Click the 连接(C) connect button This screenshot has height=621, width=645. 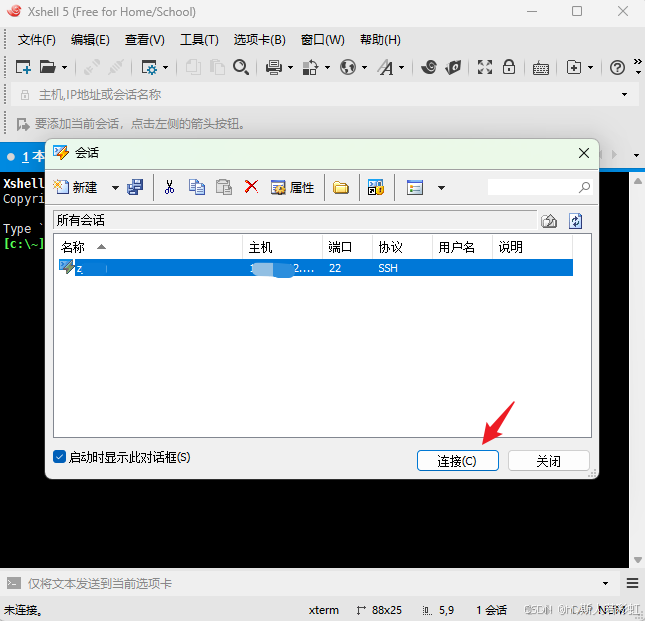point(457,460)
